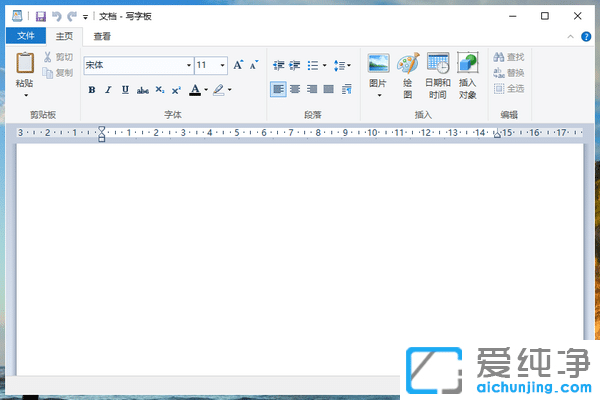
Task: Minimize the WordPad window
Action: [513, 16]
